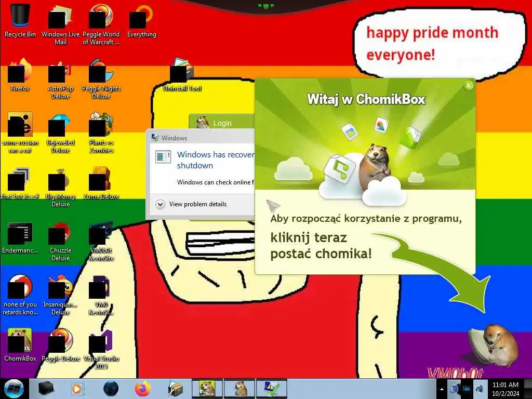Select the Peggle World of Warcraft shortcut
The width and height of the screenshot is (532, 399).
point(101,24)
